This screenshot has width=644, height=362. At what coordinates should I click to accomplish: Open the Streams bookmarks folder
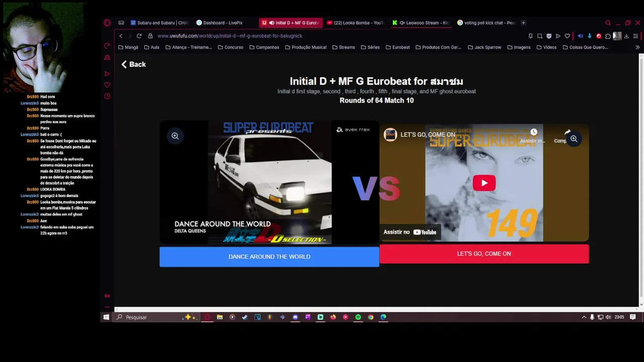point(344,47)
